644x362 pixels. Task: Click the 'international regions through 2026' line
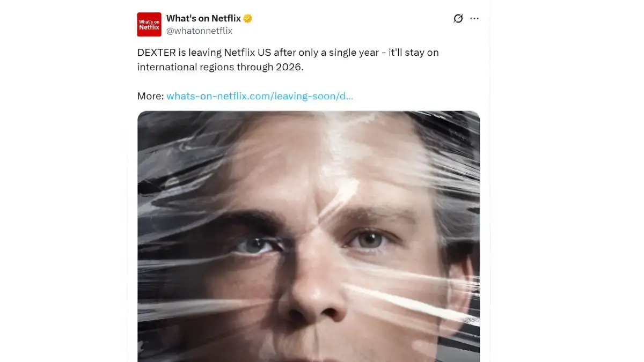click(224, 67)
